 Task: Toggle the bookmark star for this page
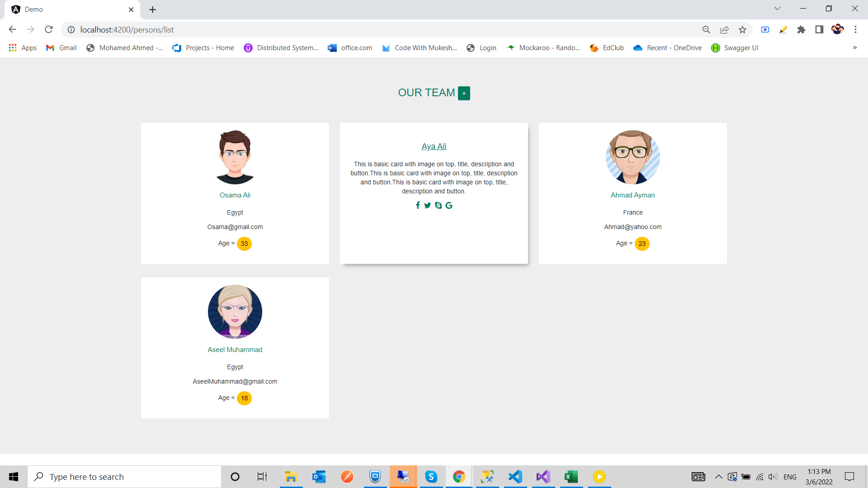pos(743,29)
